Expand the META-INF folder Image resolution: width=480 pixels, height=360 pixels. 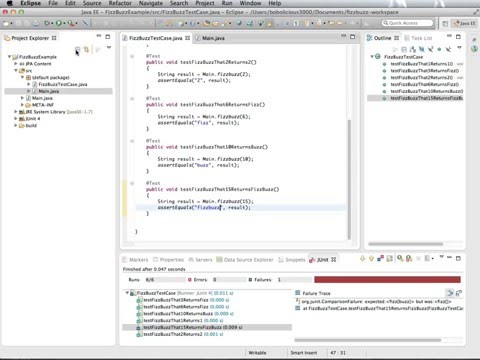click(x=22, y=105)
